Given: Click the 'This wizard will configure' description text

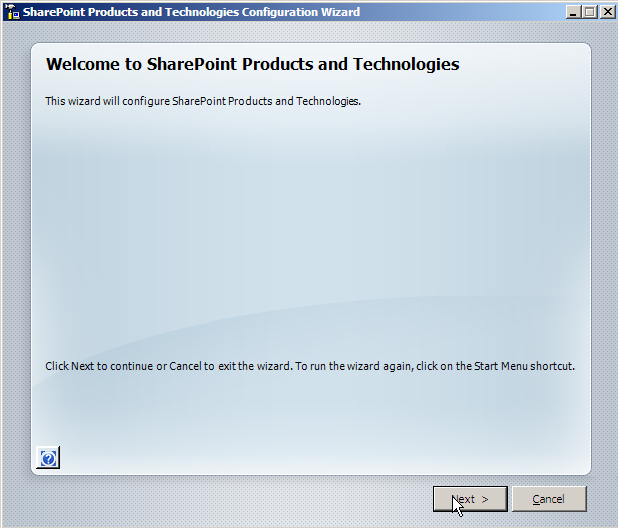Looking at the screenshot, I should point(202,102).
